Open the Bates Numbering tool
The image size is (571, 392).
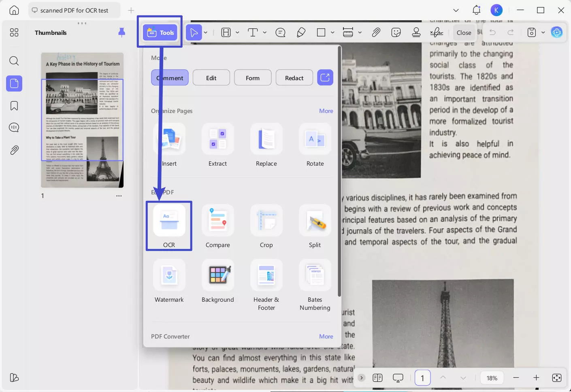[x=315, y=285]
